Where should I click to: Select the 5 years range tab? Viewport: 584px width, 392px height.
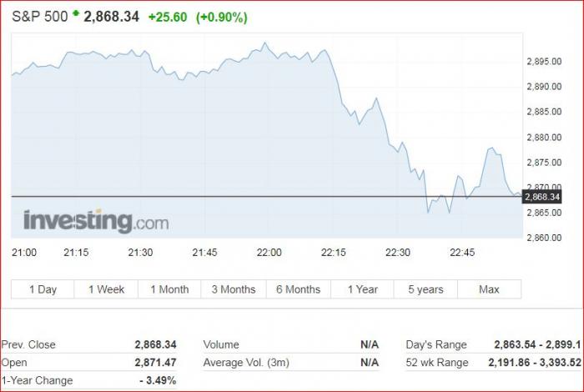pyautogui.click(x=425, y=289)
